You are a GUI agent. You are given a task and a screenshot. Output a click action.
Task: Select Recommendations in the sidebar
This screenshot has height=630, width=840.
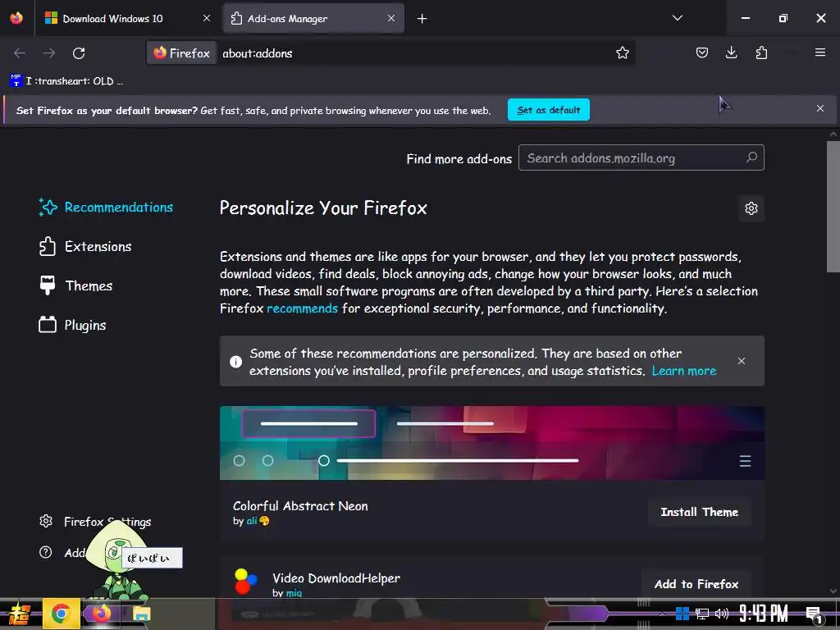pyautogui.click(x=106, y=208)
